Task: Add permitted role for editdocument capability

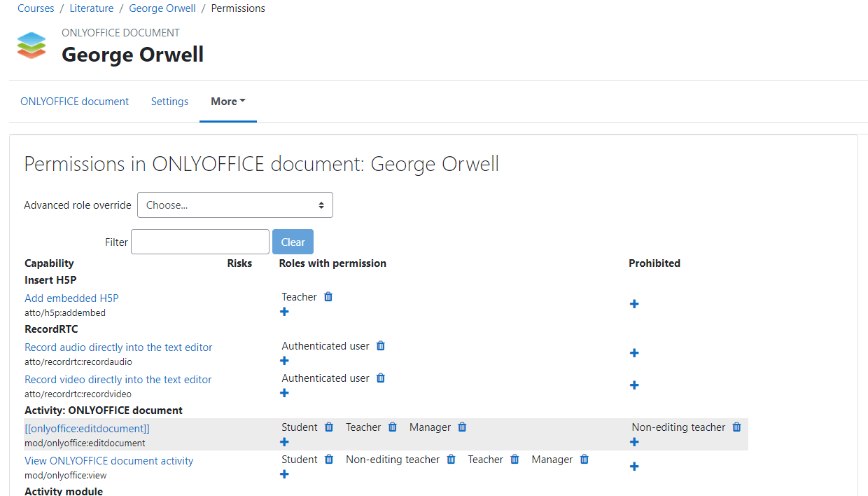Action: (284, 442)
